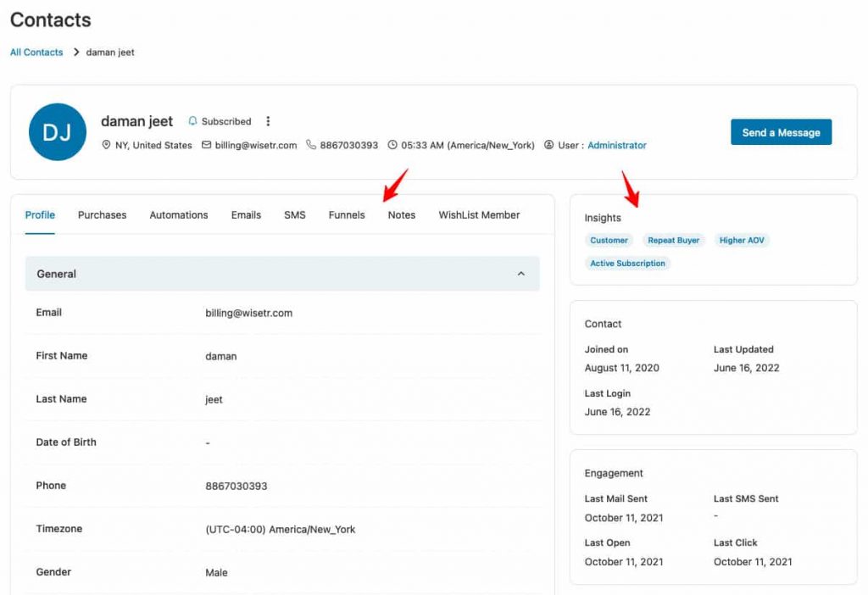This screenshot has height=595, width=868.
Task: Click the NY, United States location text
Action: coord(153,145)
